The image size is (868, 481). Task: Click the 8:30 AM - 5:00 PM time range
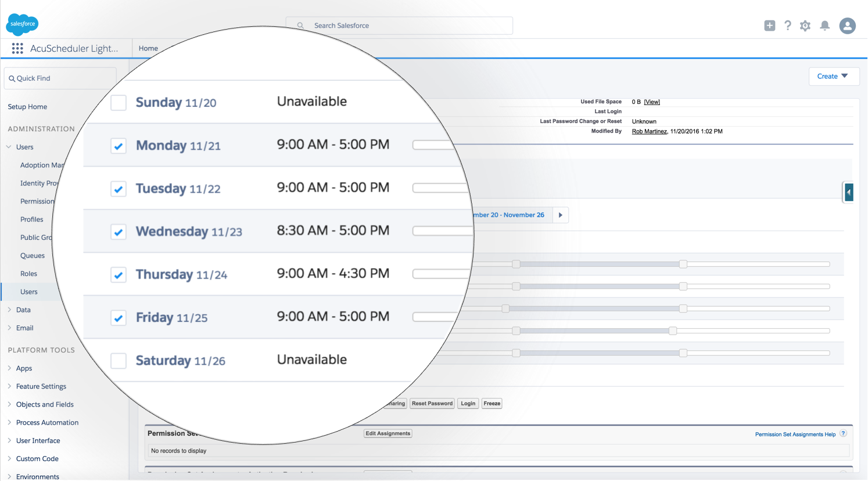(333, 231)
